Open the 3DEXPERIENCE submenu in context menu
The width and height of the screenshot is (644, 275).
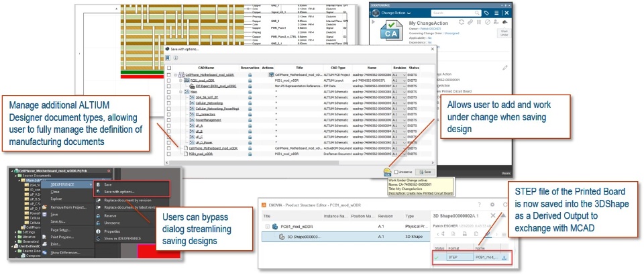(67, 184)
